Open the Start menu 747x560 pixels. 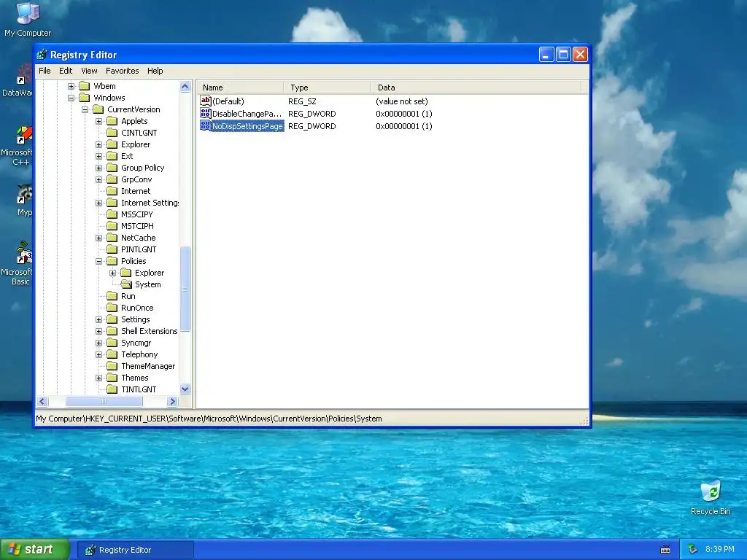pos(35,550)
